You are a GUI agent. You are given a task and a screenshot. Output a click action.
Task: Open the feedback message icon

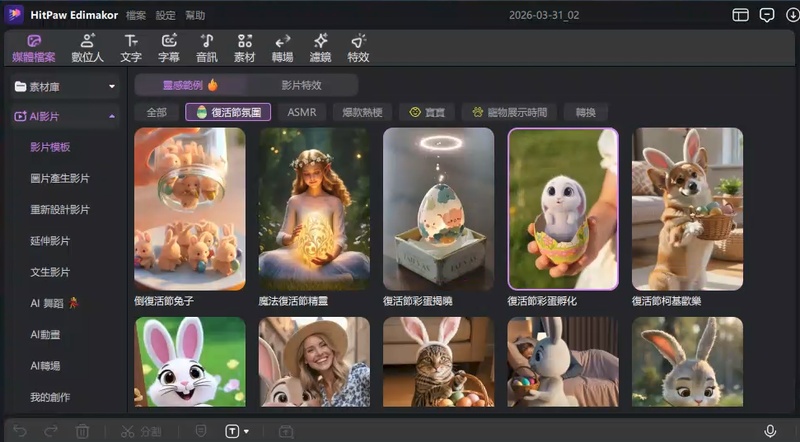[767, 15]
